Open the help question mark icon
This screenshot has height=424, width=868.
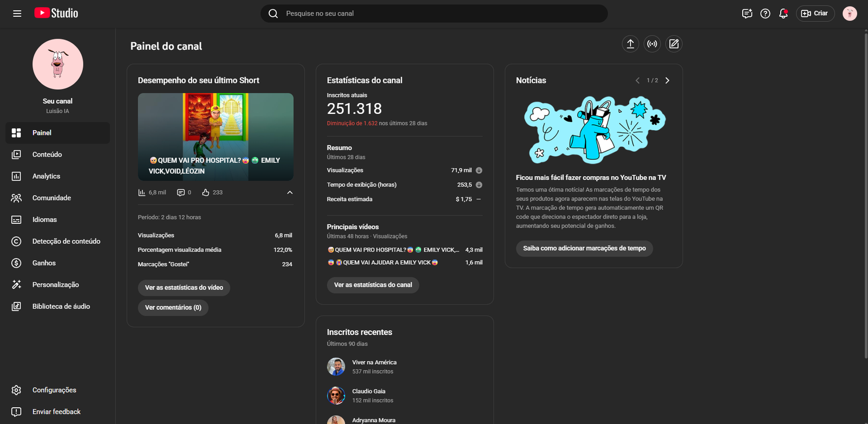coord(765,14)
